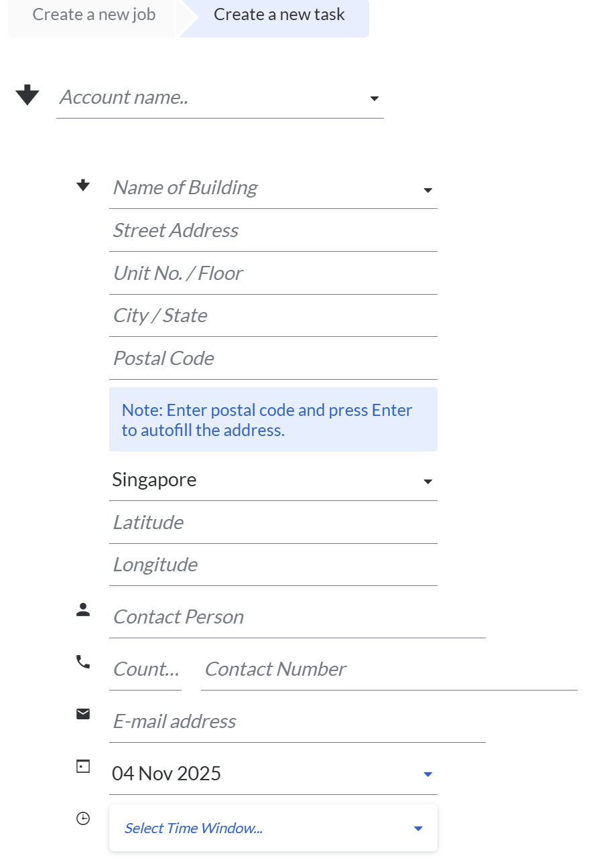Select the Create a new task step
599x868 pixels.
click(x=279, y=14)
